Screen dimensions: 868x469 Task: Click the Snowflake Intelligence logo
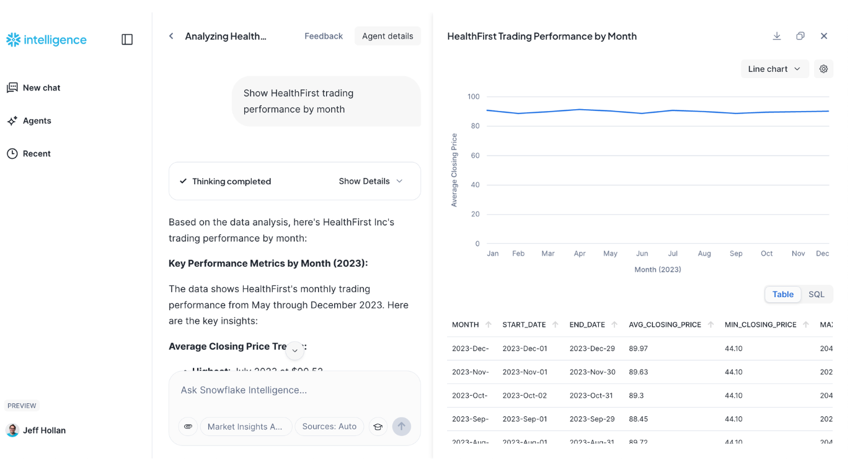[x=46, y=40]
